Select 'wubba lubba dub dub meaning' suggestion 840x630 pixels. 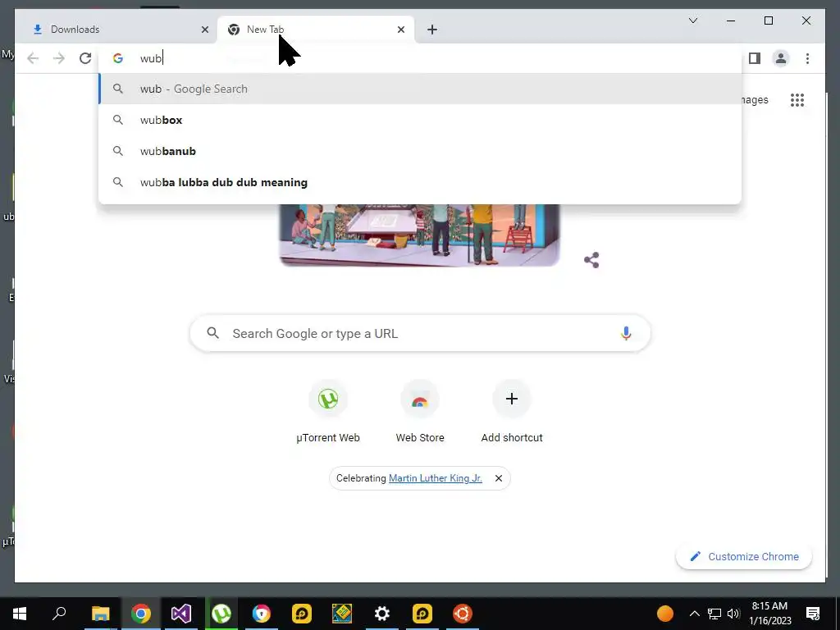[x=420, y=182]
